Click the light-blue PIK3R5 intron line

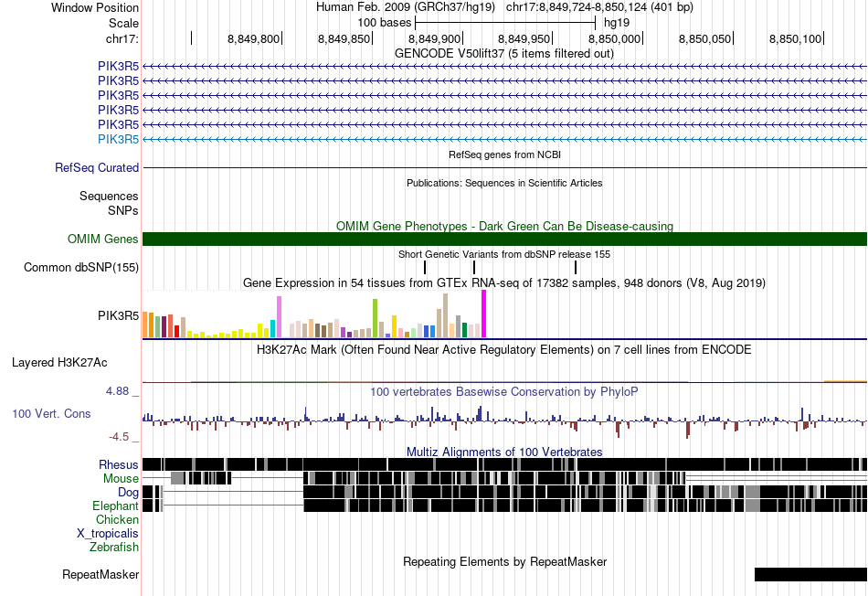click(x=505, y=140)
